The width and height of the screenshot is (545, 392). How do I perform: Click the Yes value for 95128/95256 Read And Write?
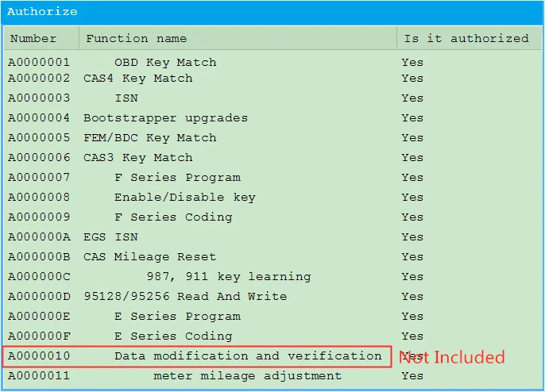pyautogui.click(x=412, y=296)
